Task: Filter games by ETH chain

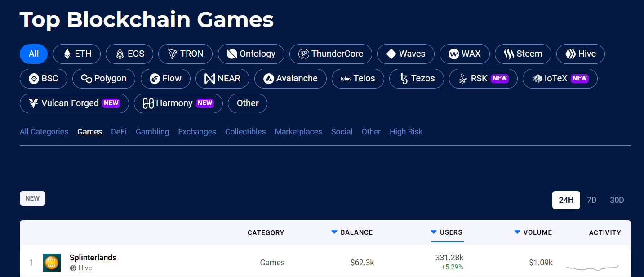Action: [x=77, y=54]
